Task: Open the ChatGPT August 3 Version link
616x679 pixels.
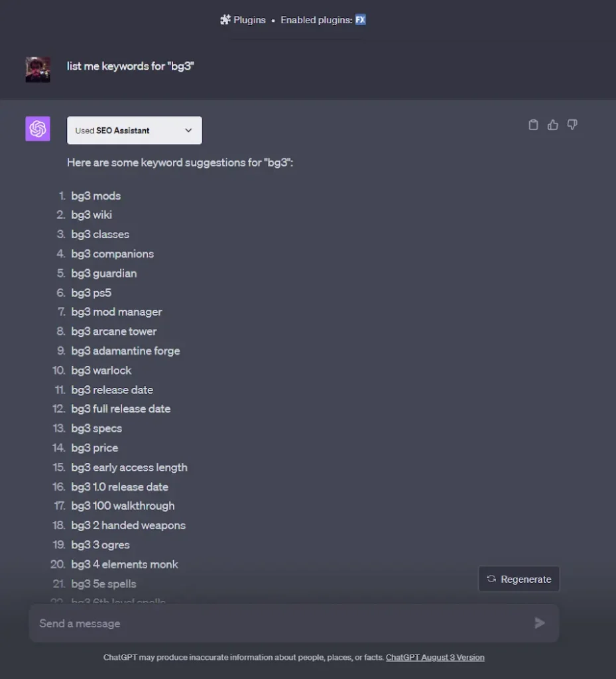Action: click(435, 657)
